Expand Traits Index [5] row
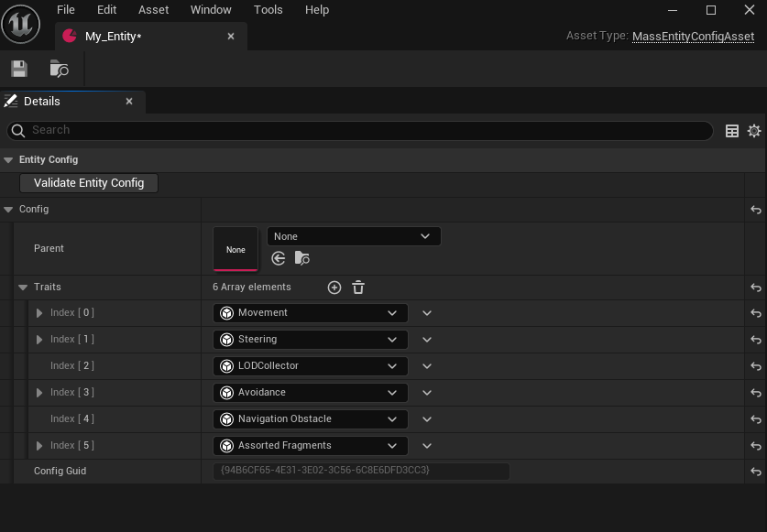Image resolution: width=767 pixels, height=532 pixels. click(x=39, y=445)
